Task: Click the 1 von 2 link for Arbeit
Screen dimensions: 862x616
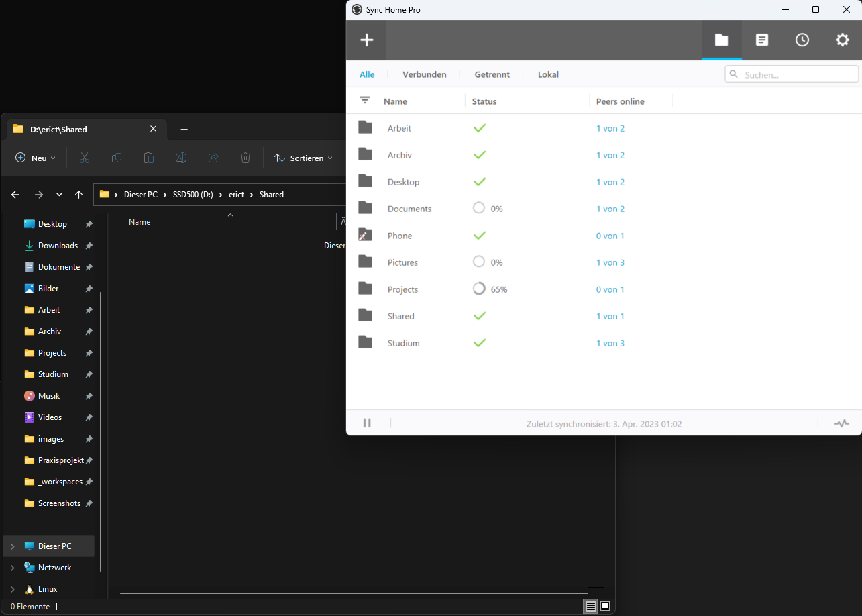Action: [610, 127]
